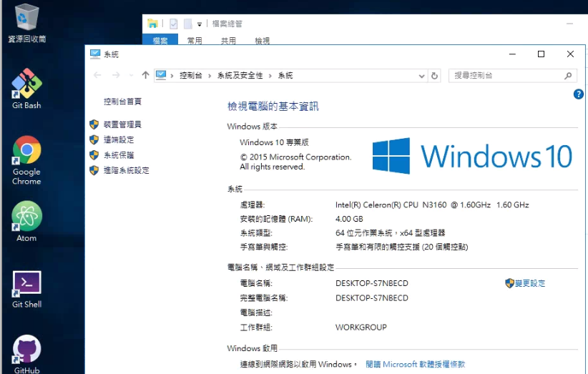Click the shield icon beside 裝置管理員
The width and height of the screenshot is (588, 374).
[94, 124]
